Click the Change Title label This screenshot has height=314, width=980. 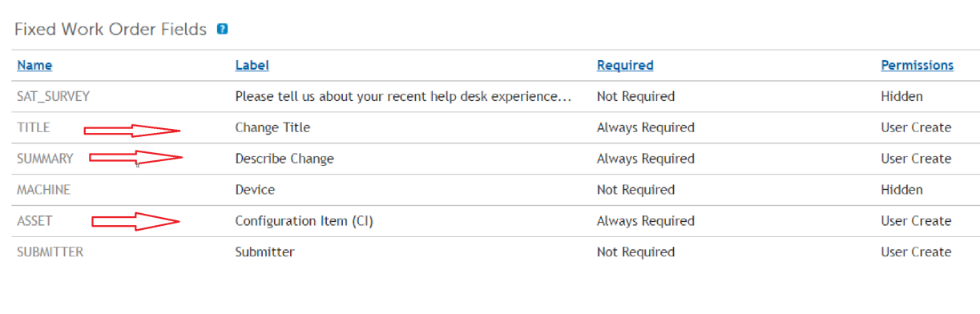(x=272, y=127)
